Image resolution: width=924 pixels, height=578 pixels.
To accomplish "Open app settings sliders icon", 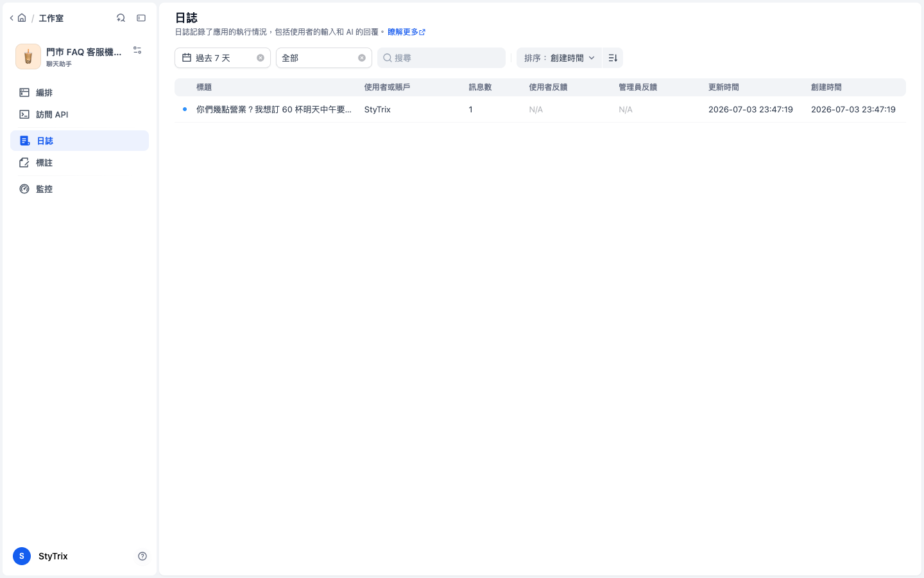I will click(x=137, y=50).
